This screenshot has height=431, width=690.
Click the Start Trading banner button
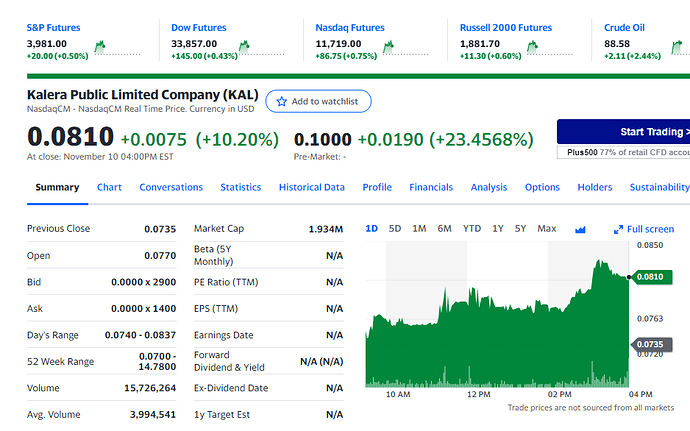click(623, 132)
